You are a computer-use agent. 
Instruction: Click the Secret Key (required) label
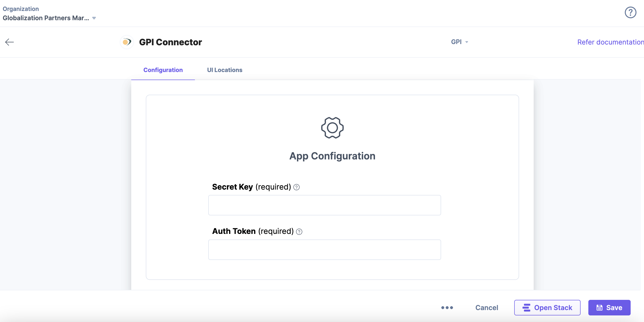tap(252, 187)
